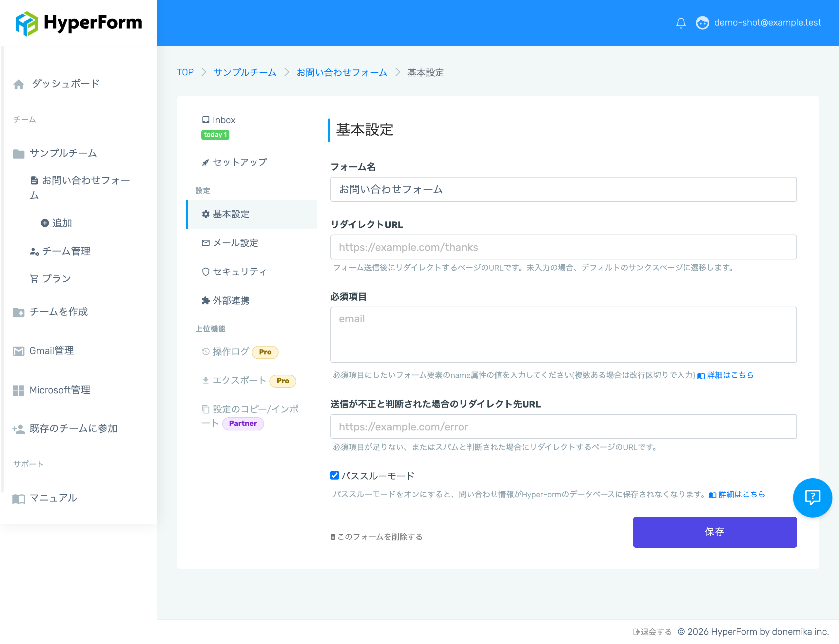This screenshot has height=644, width=839.
Task: Open マニュアル in sidebar
Action: tap(53, 498)
